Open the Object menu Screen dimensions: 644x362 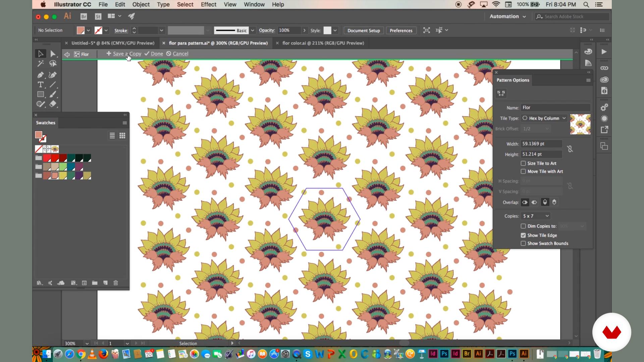pyautogui.click(x=141, y=4)
